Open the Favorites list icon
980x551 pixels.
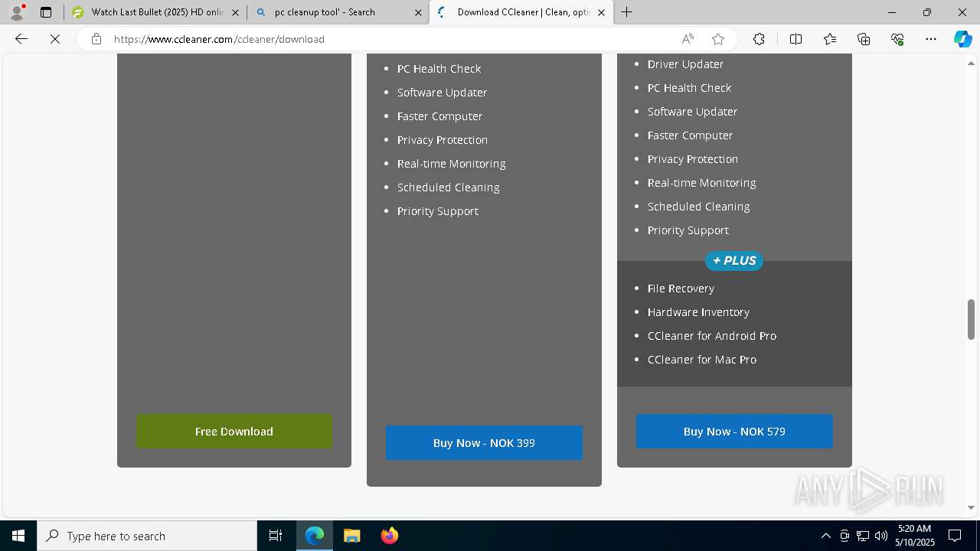click(x=830, y=39)
